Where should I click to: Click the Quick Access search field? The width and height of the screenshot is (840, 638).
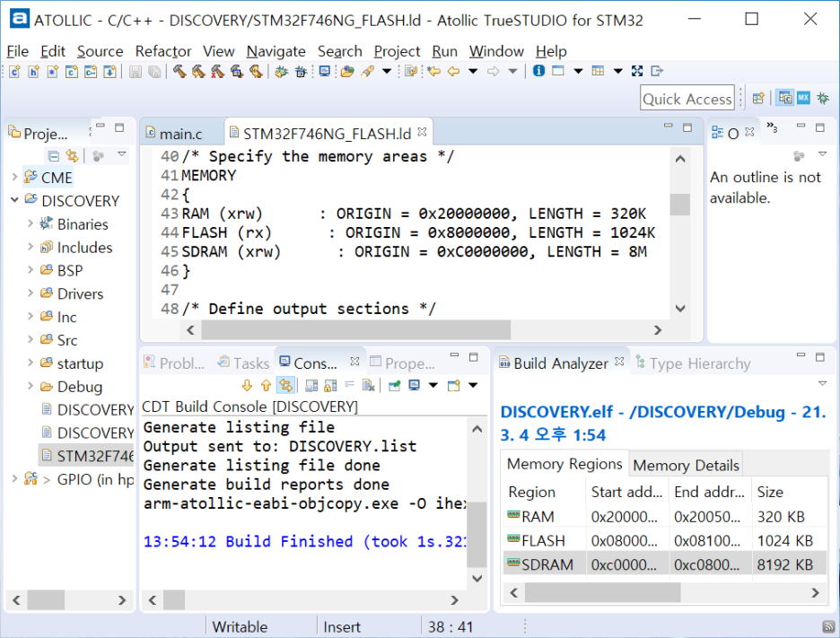click(687, 98)
